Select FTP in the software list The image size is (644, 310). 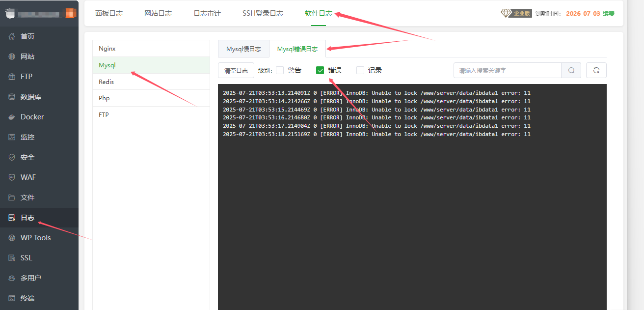151,114
